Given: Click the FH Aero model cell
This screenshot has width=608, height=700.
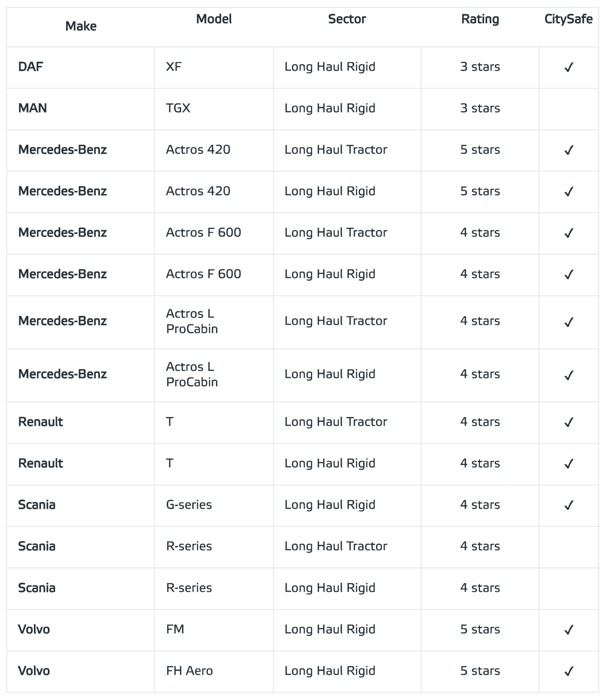Looking at the screenshot, I should (x=189, y=671).
